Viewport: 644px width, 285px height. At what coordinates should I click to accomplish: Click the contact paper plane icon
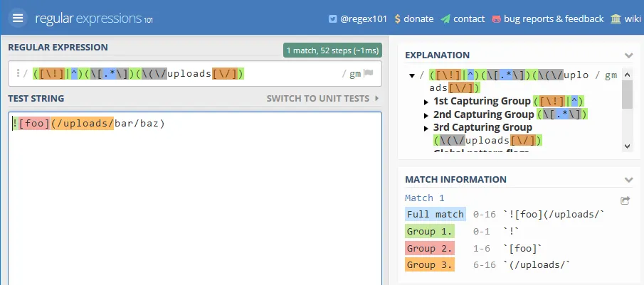point(445,19)
